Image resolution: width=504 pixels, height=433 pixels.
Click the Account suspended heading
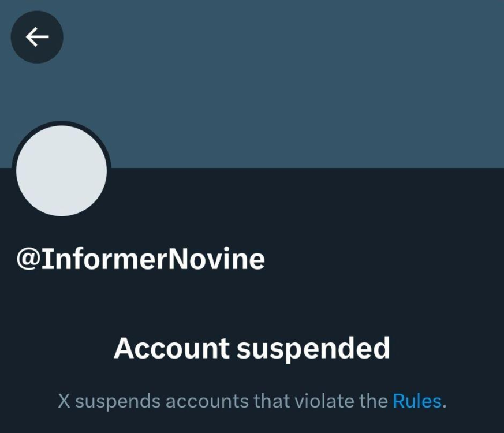252,348
